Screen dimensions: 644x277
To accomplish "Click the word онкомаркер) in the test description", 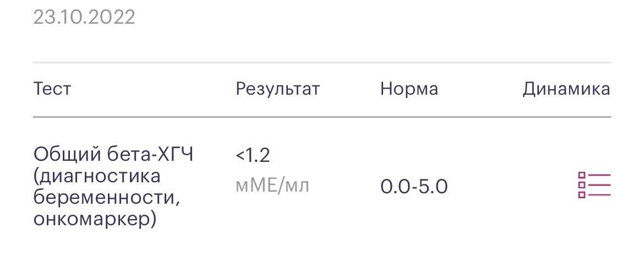I will tap(95, 220).
